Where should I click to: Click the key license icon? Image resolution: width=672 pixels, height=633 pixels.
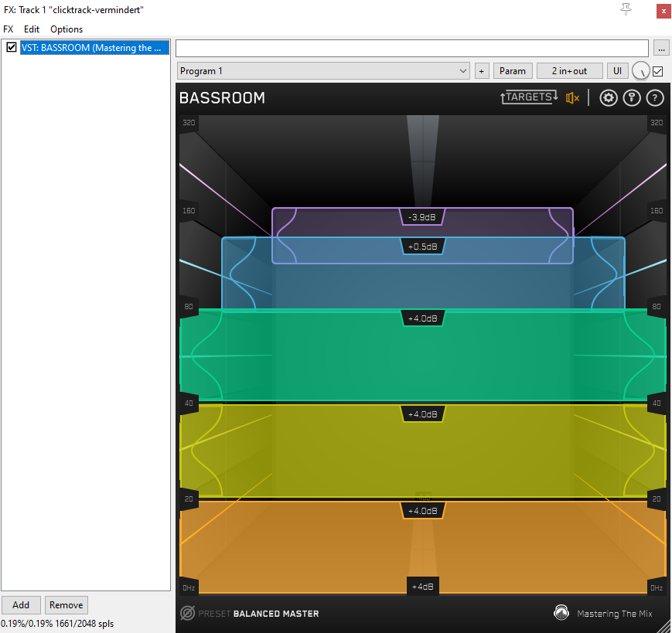pos(632,98)
